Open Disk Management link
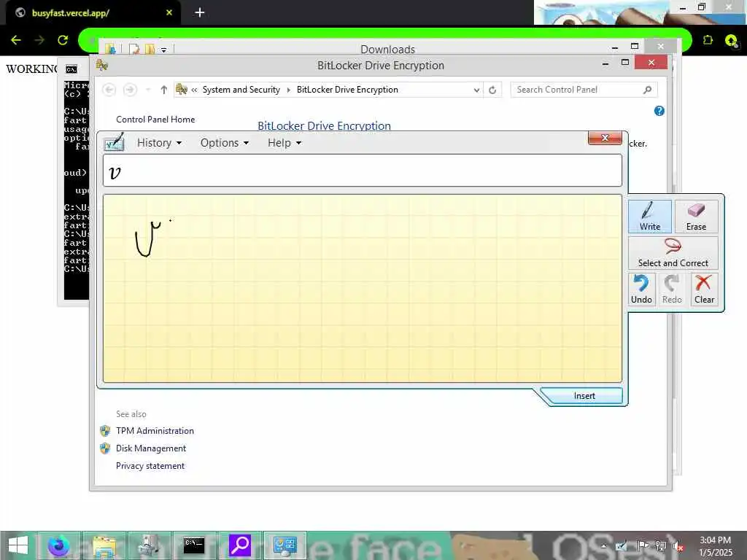 [x=151, y=448]
